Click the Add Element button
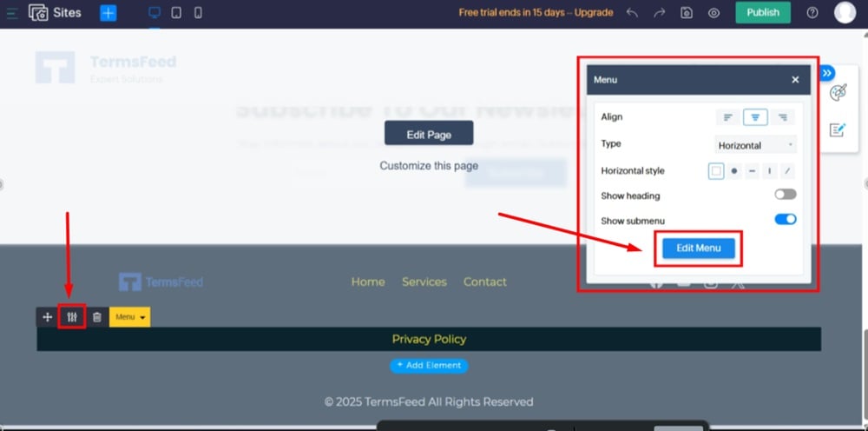 [x=429, y=366]
